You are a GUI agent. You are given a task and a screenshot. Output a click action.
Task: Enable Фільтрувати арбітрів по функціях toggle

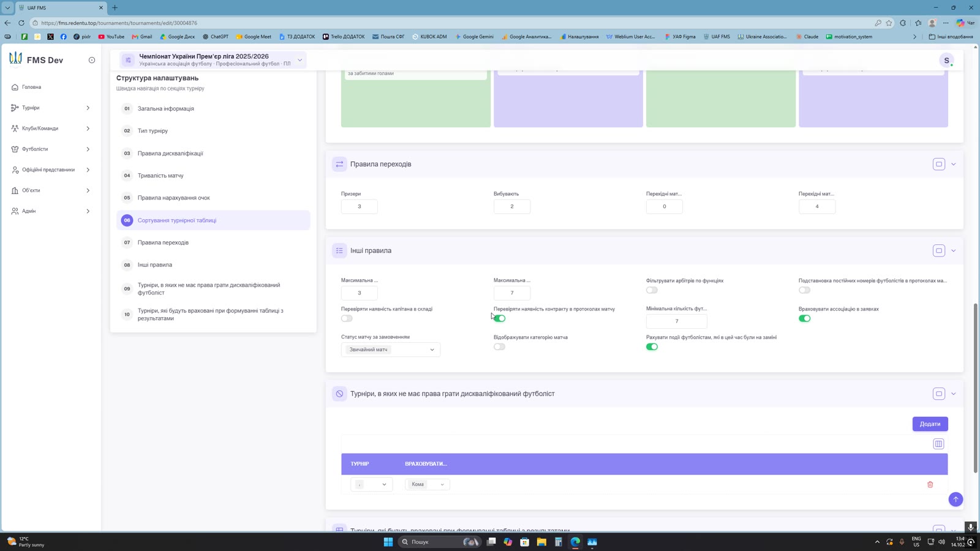click(652, 290)
